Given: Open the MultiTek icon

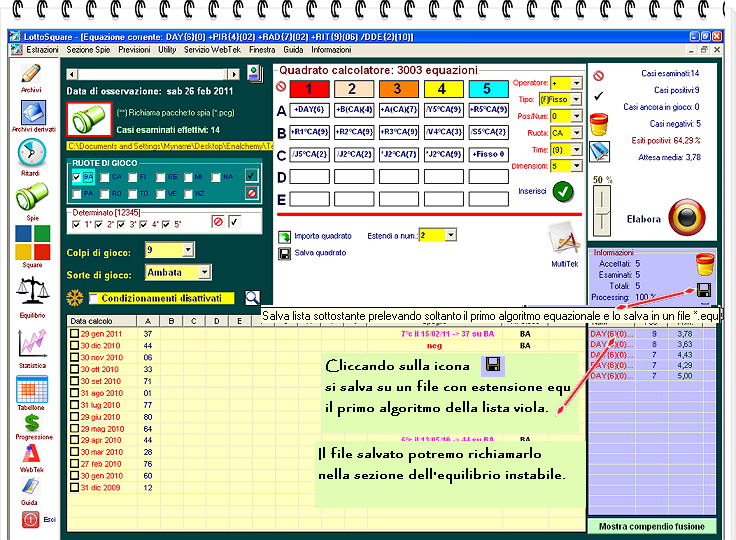Looking at the screenshot, I should (565, 239).
